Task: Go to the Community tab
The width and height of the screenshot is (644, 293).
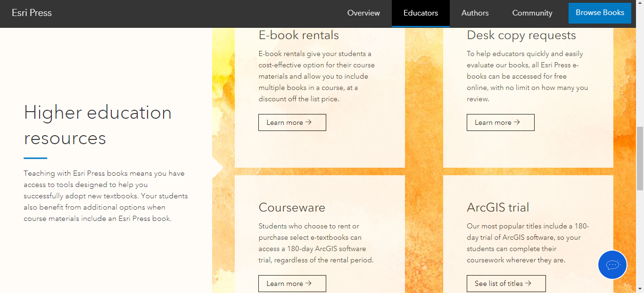Action: coord(532,13)
